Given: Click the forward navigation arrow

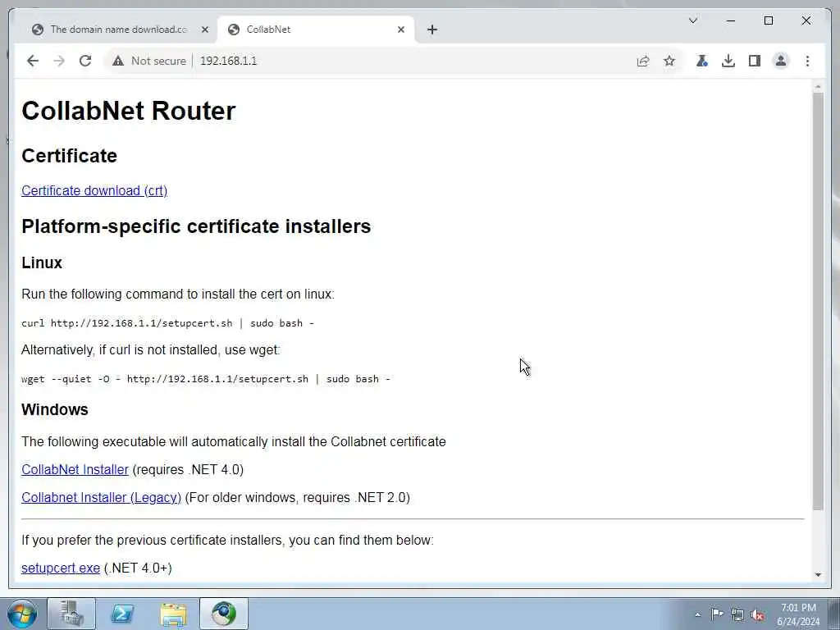Looking at the screenshot, I should pos(59,61).
